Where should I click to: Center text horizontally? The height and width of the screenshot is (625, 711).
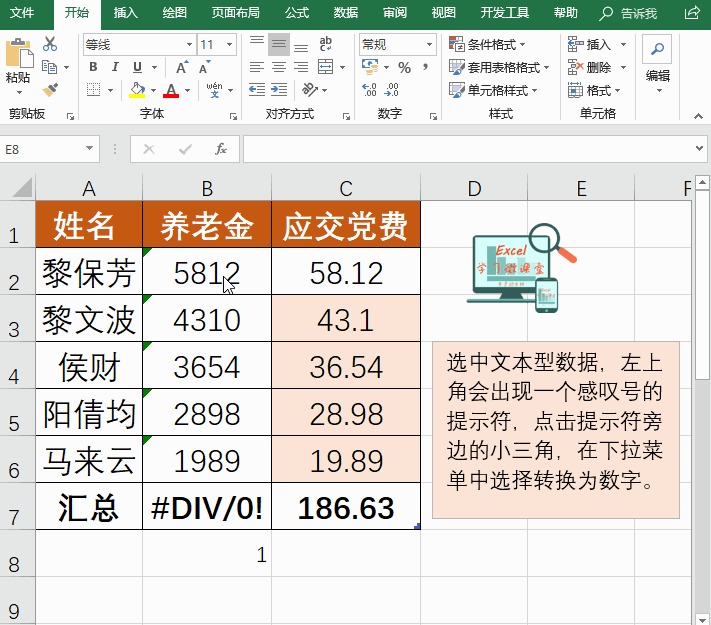click(x=279, y=67)
